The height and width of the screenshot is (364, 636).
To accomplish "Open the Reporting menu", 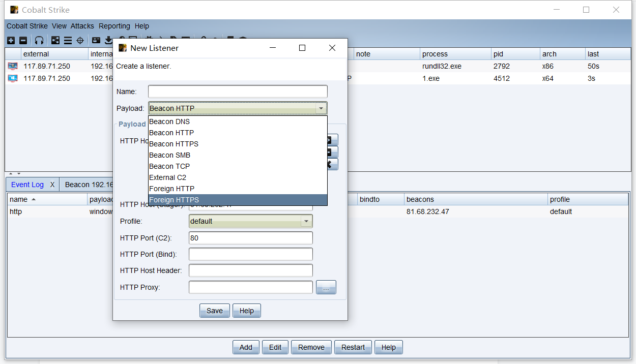I will point(114,26).
